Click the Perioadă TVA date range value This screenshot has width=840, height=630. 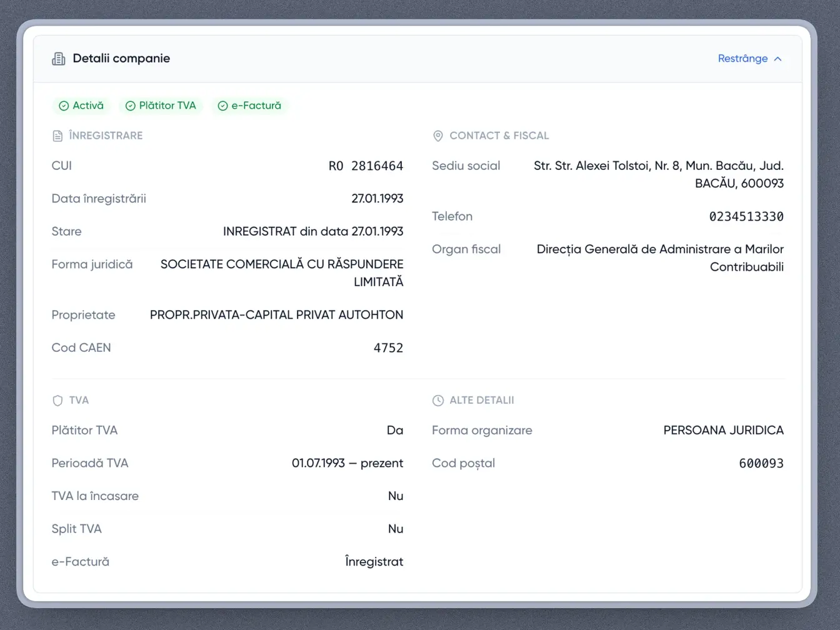coord(347,464)
